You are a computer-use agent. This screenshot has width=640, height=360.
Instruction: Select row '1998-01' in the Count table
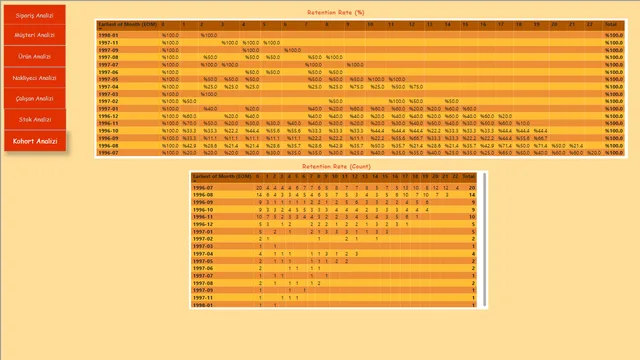point(334,305)
